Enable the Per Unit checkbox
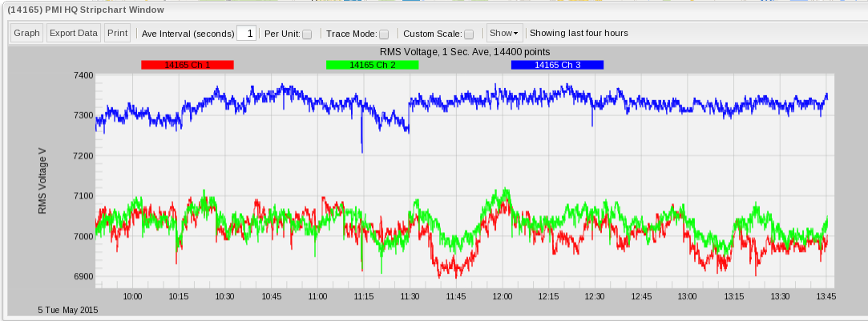 click(x=307, y=34)
